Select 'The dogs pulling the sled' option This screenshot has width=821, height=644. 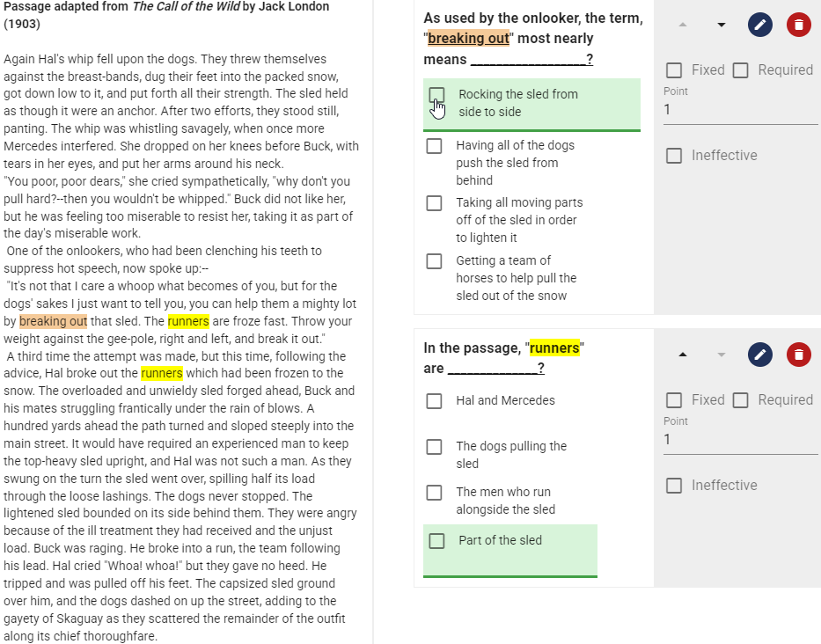(434, 447)
